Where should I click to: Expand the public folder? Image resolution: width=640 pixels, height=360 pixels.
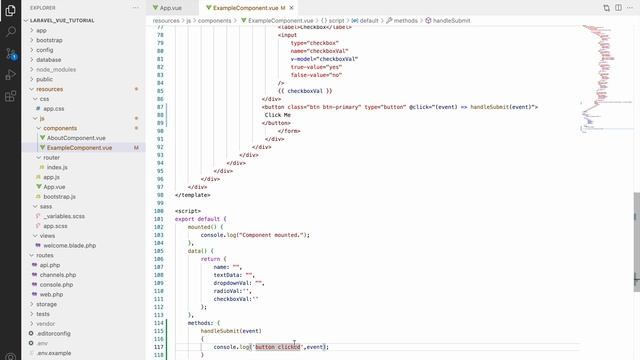pos(44,80)
